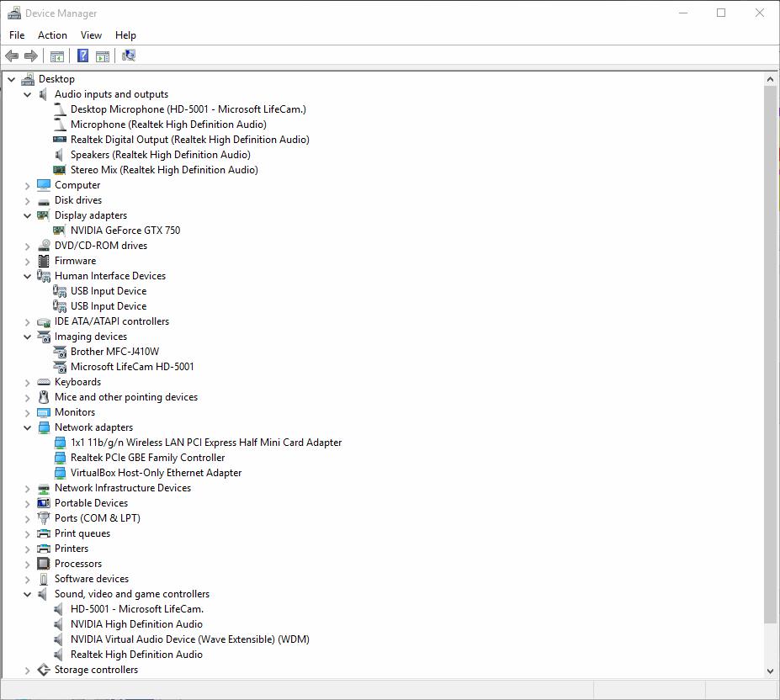Click the Speakers device icon
The image size is (780, 700).
[x=59, y=155]
